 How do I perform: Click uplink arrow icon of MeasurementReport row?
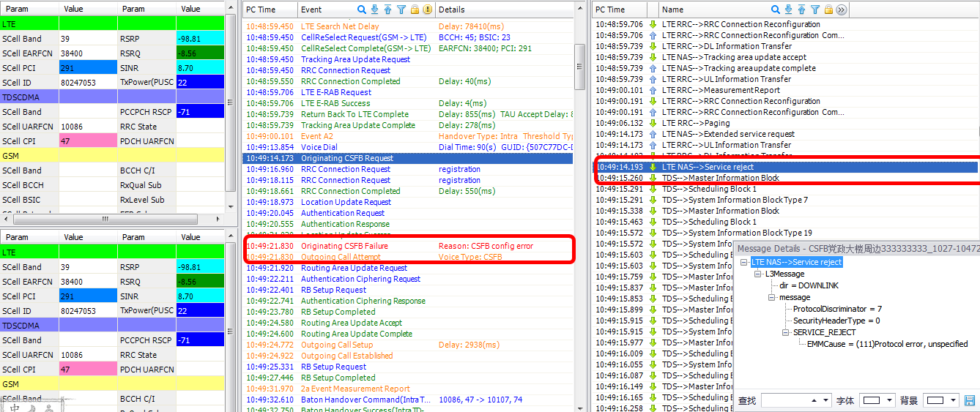[653, 90]
